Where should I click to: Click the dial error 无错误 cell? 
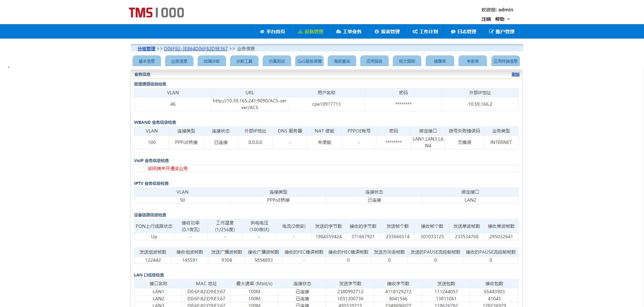click(x=465, y=142)
